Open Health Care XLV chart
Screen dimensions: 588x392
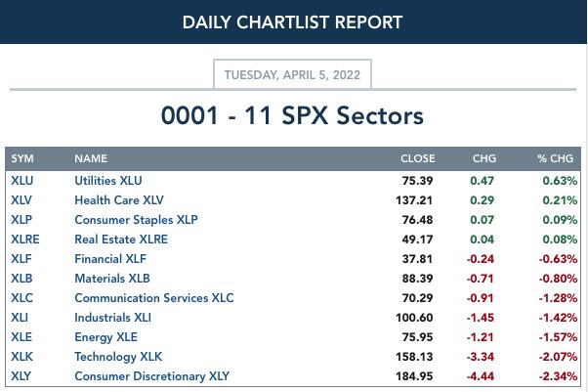(119, 200)
